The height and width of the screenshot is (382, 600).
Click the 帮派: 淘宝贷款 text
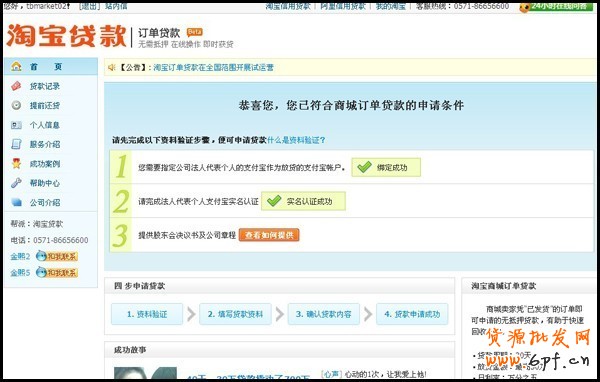tap(37, 224)
